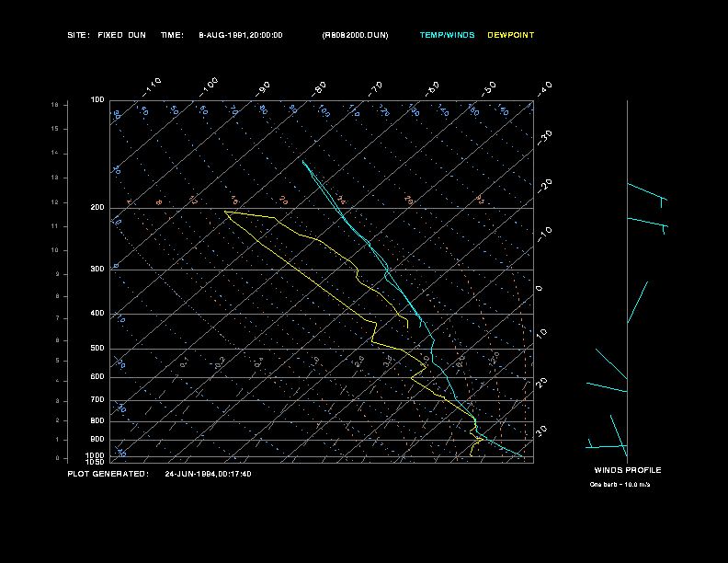
Task: Click the PLOT GENERATED: label
Action: point(108,474)
